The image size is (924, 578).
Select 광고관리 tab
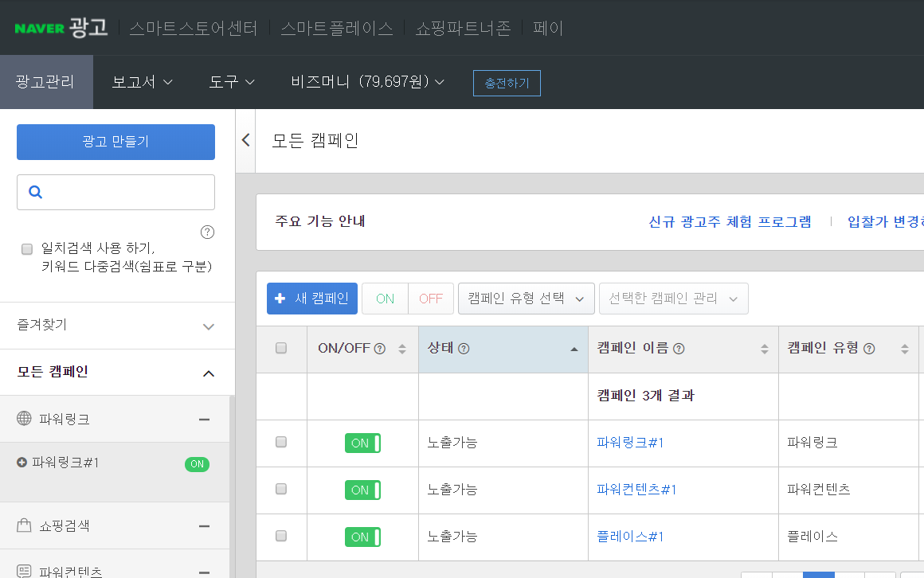[x=46, y=82]
